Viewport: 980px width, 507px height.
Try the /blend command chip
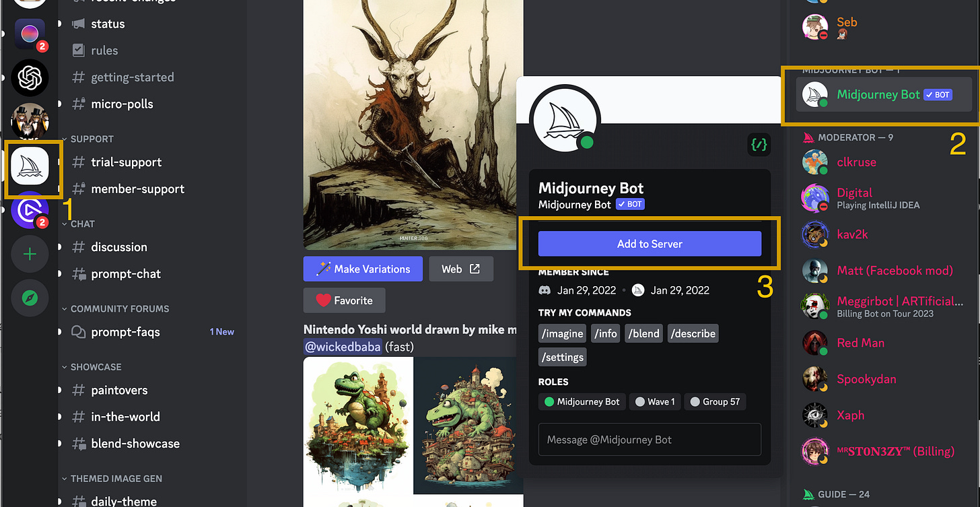(645, 333)
